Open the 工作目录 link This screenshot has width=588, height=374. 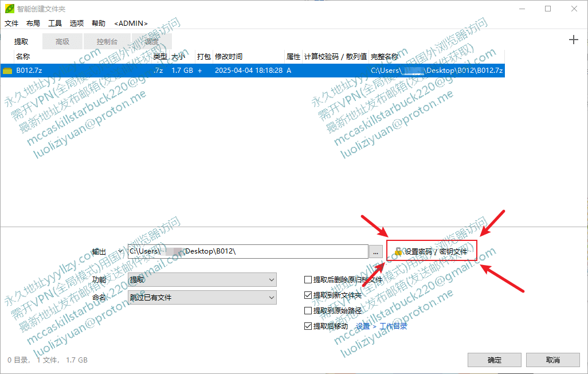(393, 326)
